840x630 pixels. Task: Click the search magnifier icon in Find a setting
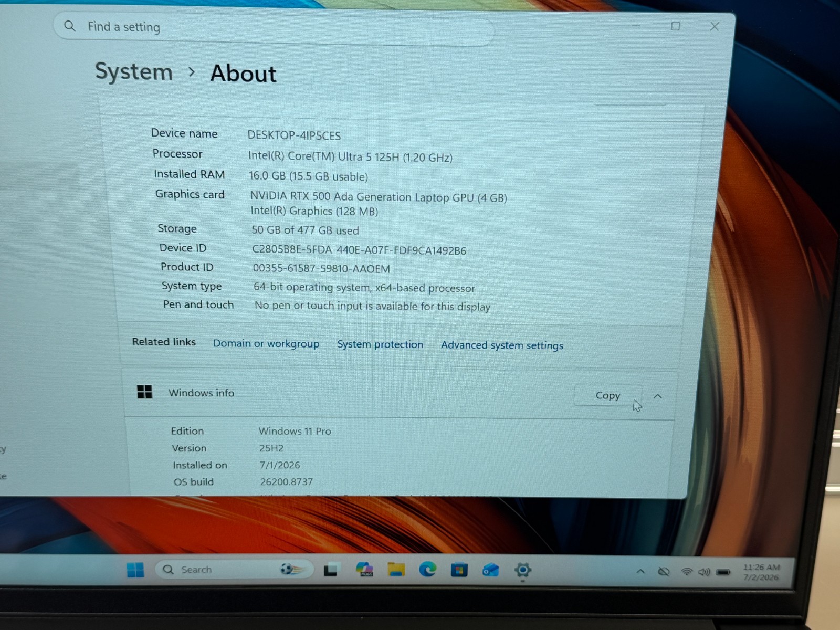(x=70, y=26)
